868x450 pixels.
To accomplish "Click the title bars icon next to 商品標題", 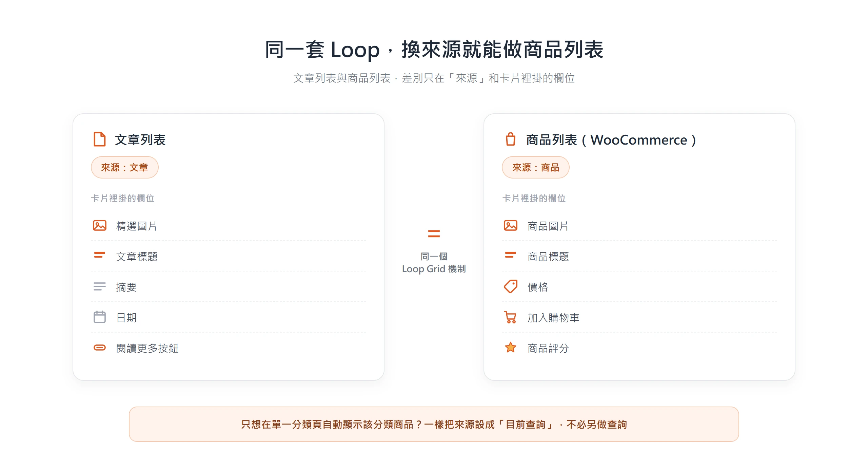I will click(x=510, y=255).
